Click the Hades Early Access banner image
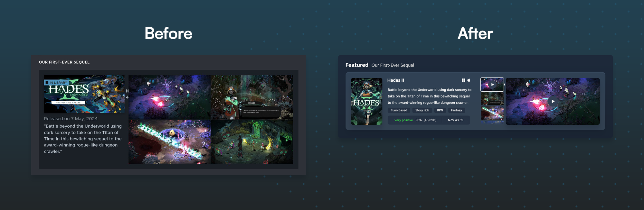644x210 pixels. [84, 94]
